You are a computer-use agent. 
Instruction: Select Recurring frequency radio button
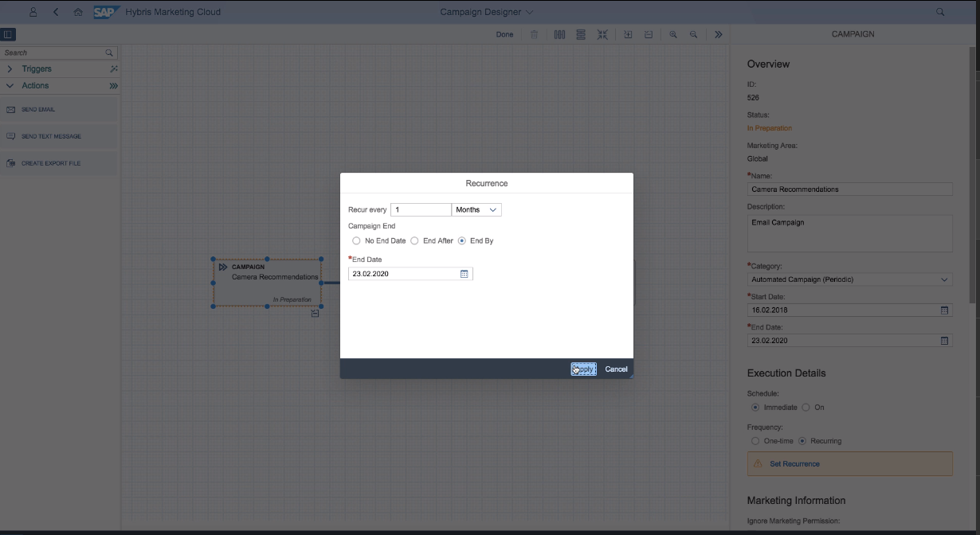802,441
